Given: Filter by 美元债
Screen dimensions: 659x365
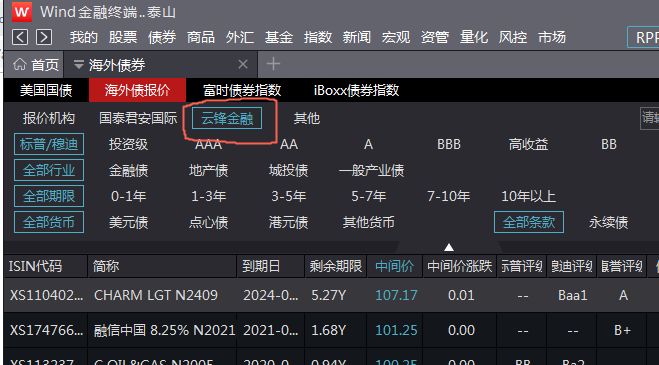Looking at the screenshot, I should click(128, 222).
